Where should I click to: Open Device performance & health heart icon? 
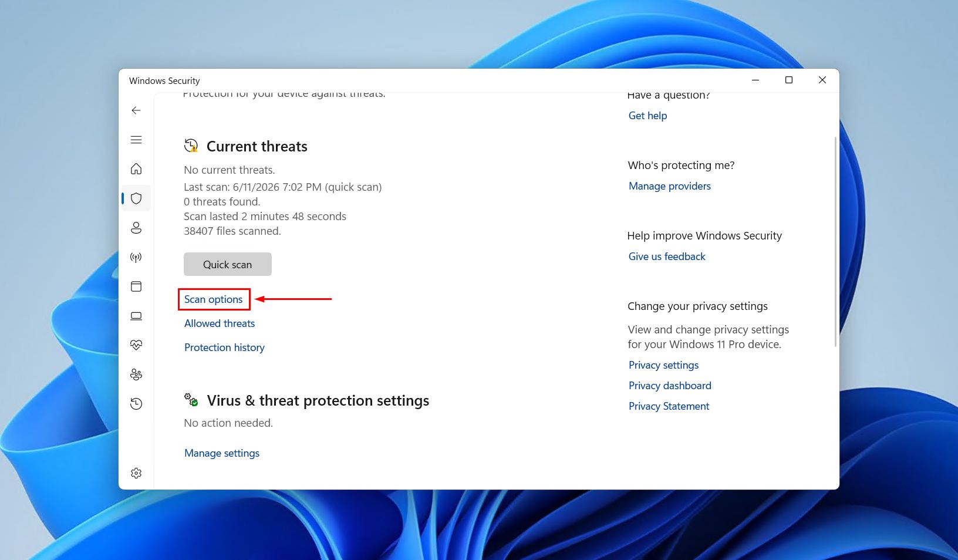click(136, 345)
